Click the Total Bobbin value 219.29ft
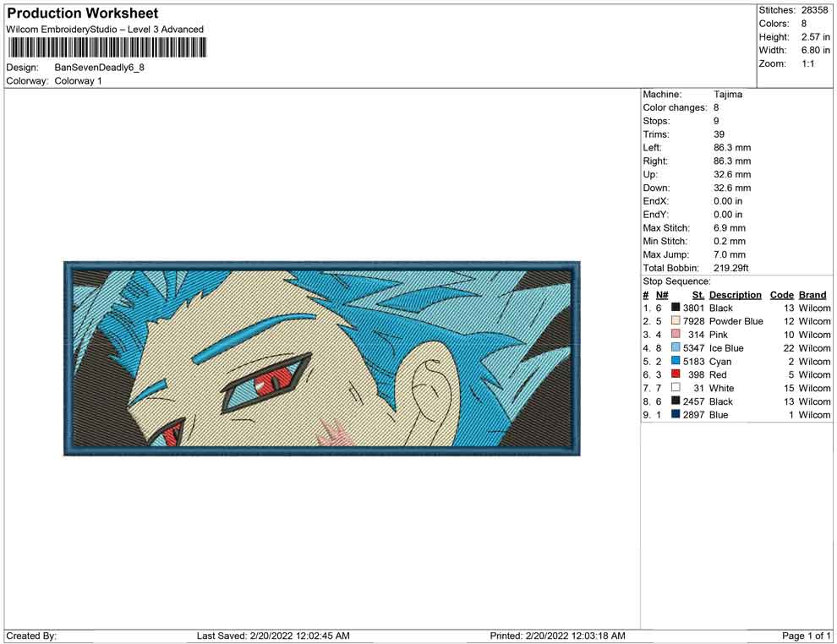 pos(730,268)
